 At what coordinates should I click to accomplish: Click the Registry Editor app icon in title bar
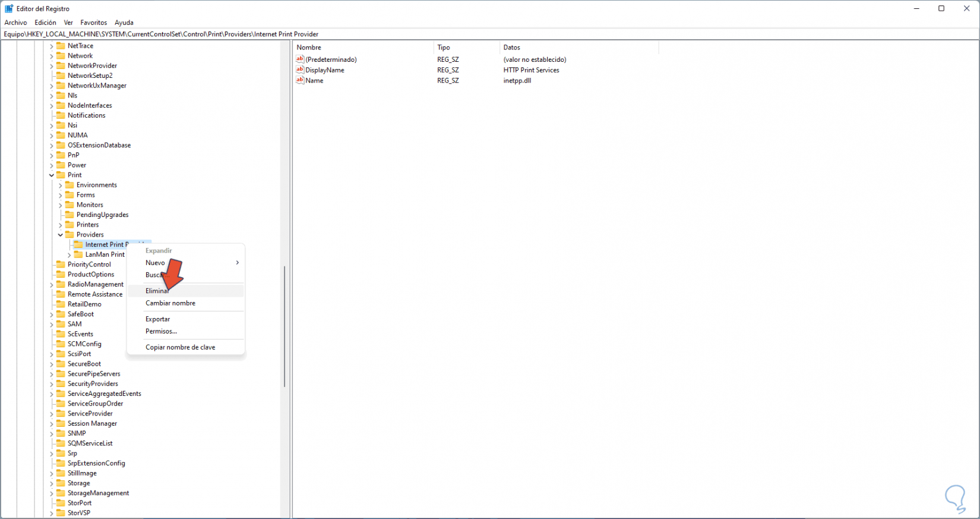[x=9, y=8]
